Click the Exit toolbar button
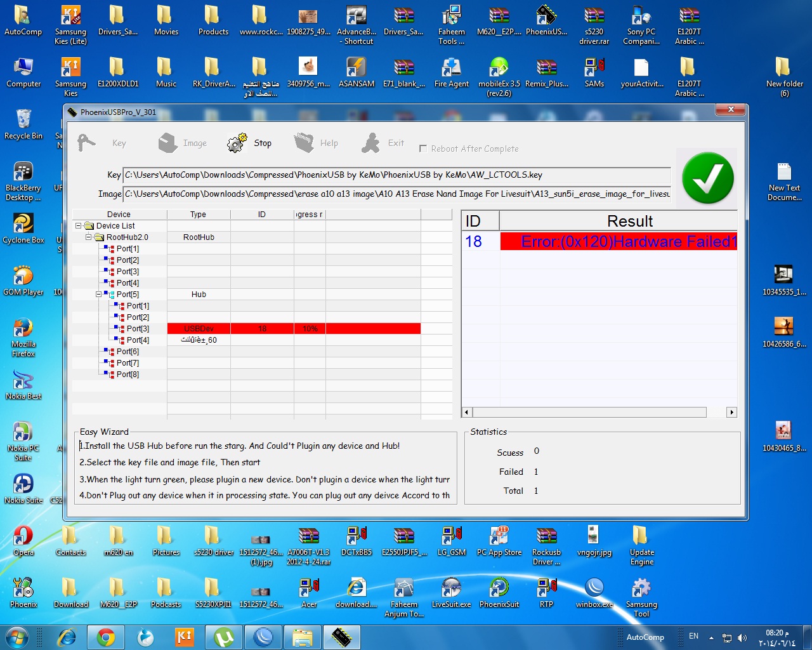812x650 pixels. (383, 143)
